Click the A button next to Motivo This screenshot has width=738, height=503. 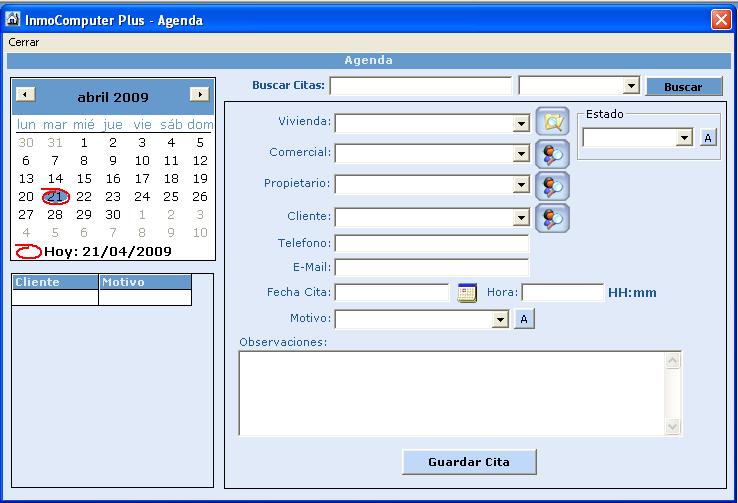524,319
